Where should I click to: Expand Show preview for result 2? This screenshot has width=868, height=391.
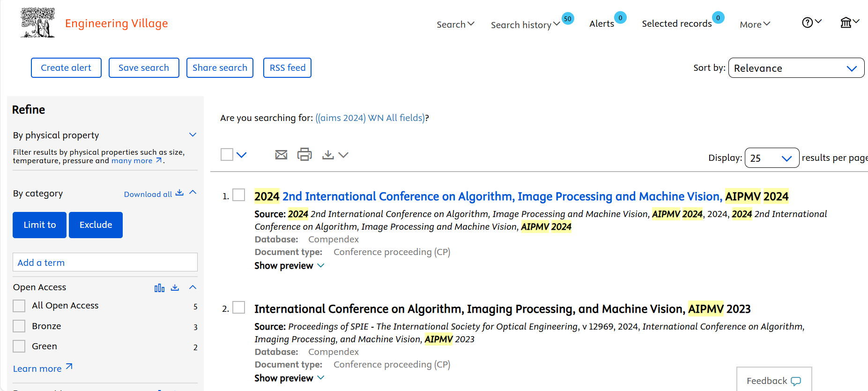tap(289, 378)
